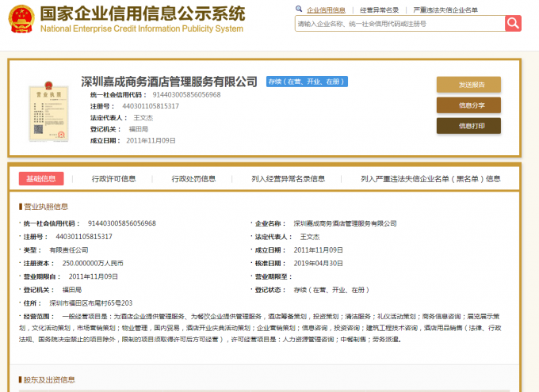Click legal representative name 王文杰 in header card
Viewport: 539px width, 392px height.
pos(143,118)
